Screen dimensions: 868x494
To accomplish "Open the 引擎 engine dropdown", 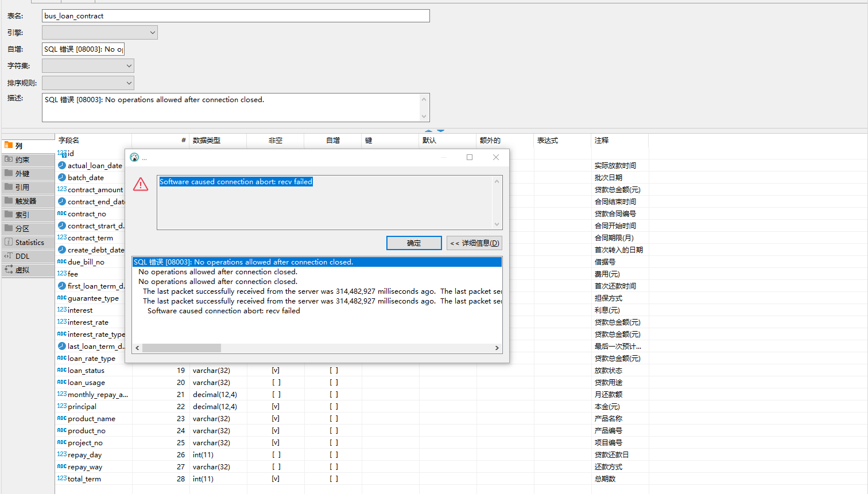I will click(x=151, y=32).
